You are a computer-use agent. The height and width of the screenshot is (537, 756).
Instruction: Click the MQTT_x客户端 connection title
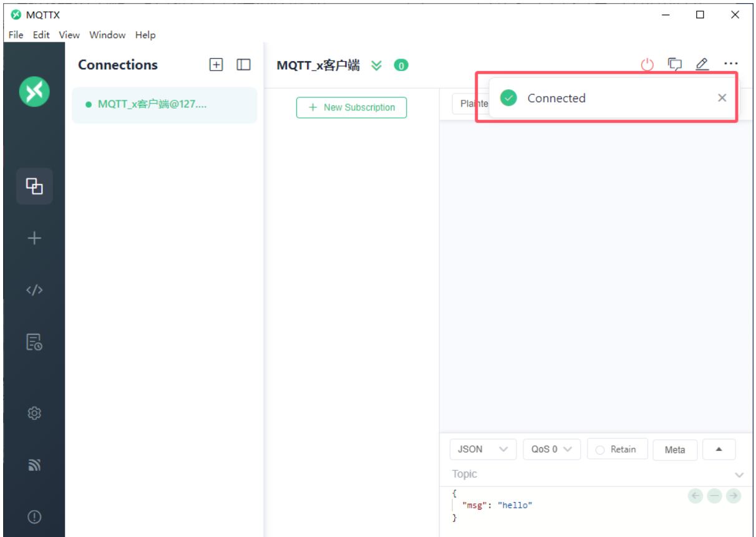click(x=318, y=65)
